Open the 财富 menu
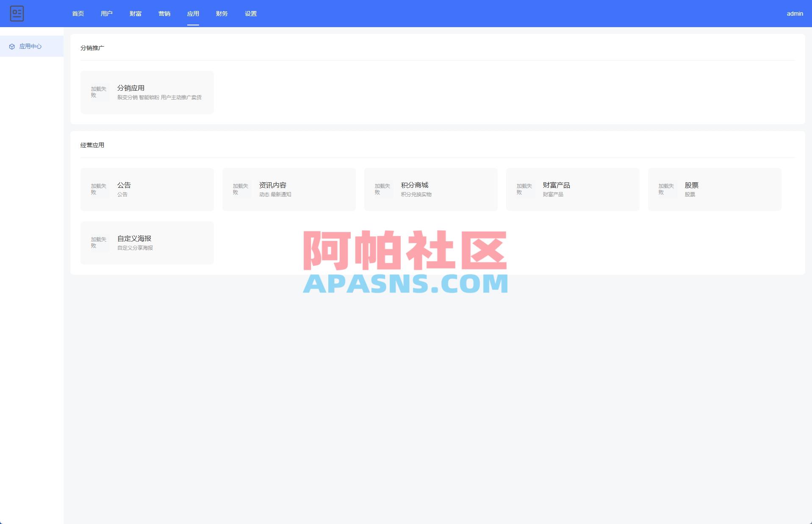This screenshot has width=812, height=524. pos(135,14)
